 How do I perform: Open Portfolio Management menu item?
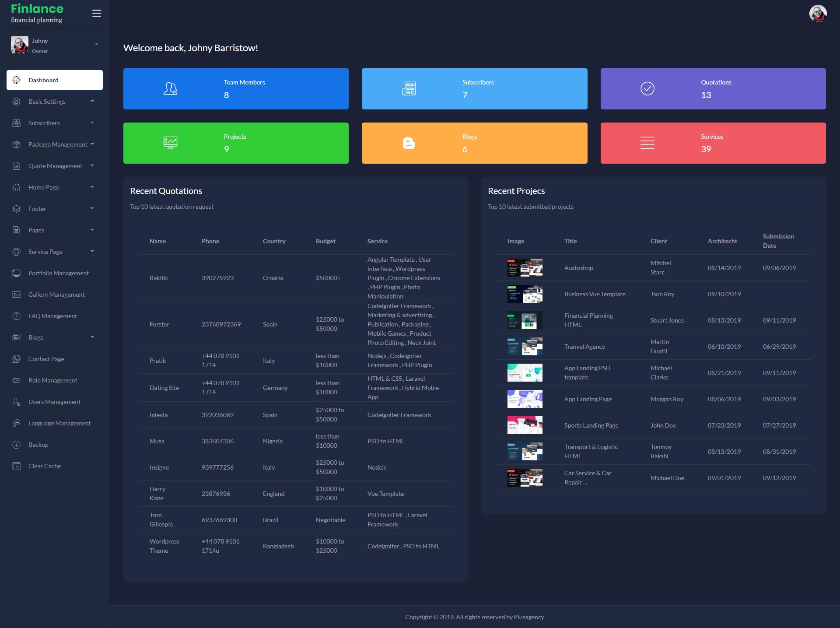click(x=58, y=273)
